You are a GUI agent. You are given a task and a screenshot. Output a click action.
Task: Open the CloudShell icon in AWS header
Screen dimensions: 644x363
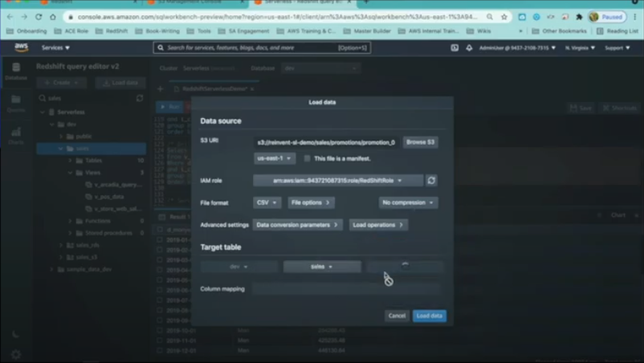[x=454, y=47]
